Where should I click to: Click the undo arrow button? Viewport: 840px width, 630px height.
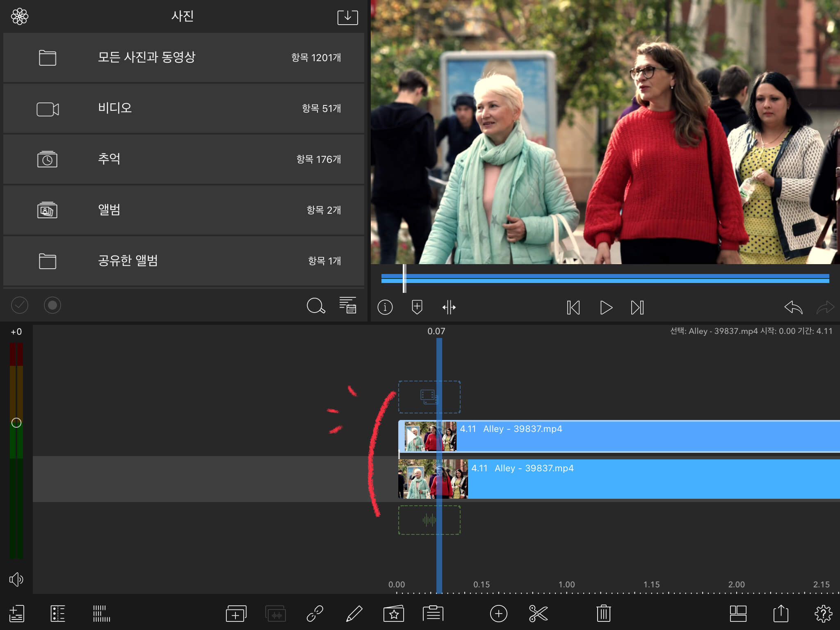tap(793, 307)
